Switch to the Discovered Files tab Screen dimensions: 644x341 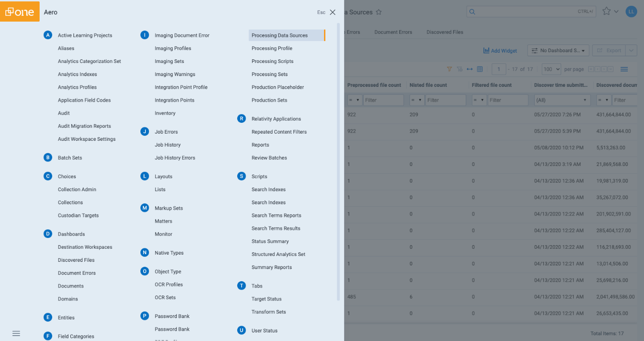coord(445,32)
